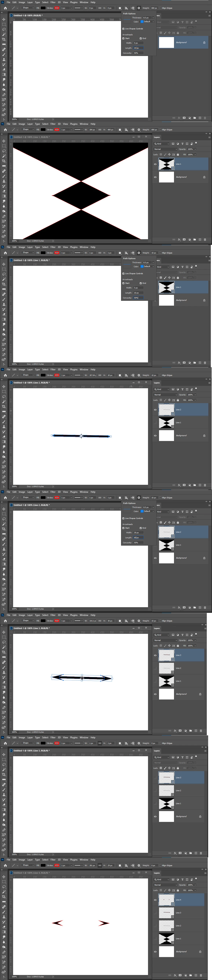Image resolution: width=212 pixels, height=980 pixels.
Task: Click fx layer style icon in bowtie-canvas window
Action: click(x=179, y=240)
